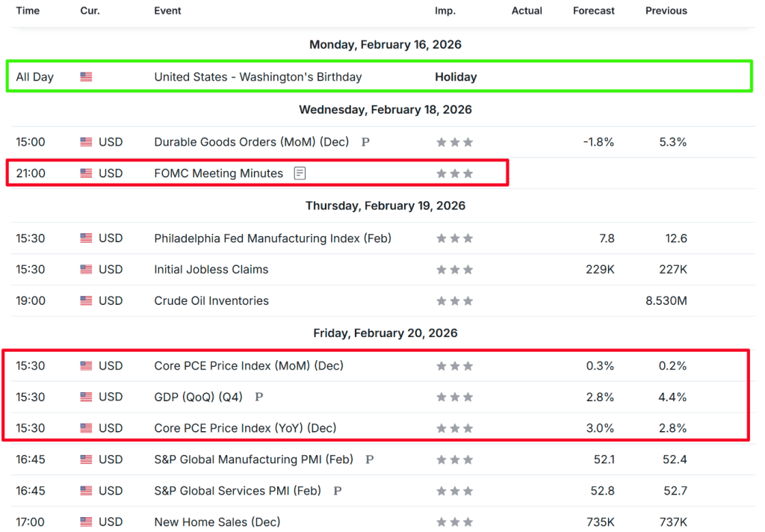Click the Forecast column header
The width and height of the screenshot is (765, 532).
594,11
